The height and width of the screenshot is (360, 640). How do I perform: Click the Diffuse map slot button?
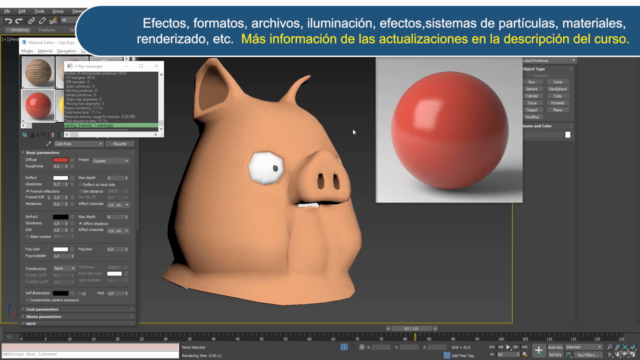click(x=72, y=160)
